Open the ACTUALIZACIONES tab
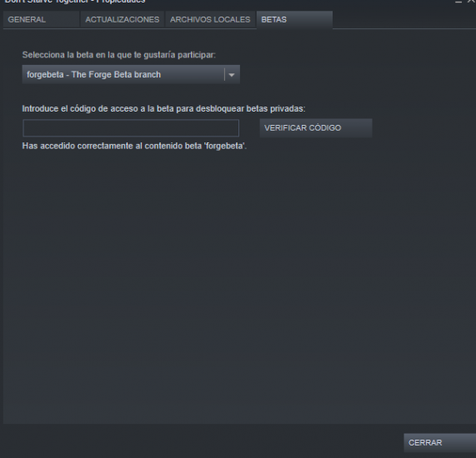The image size is (476, 458). pos(123,20)
